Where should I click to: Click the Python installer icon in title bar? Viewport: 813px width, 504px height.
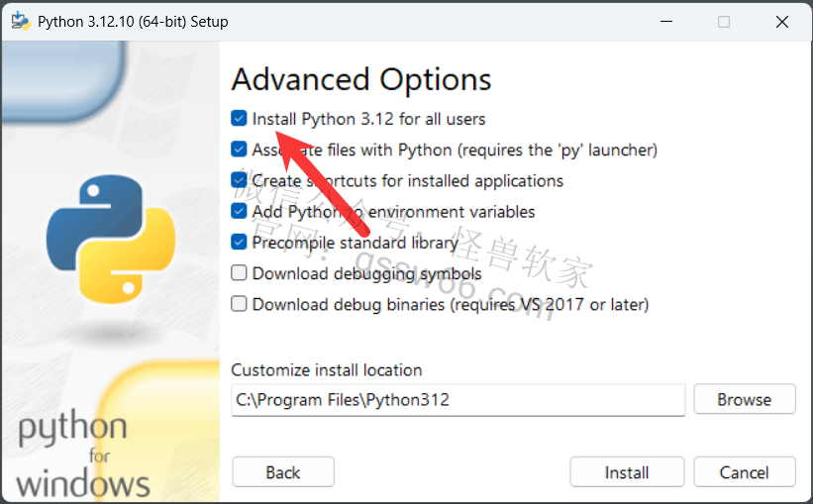(21, 21)
